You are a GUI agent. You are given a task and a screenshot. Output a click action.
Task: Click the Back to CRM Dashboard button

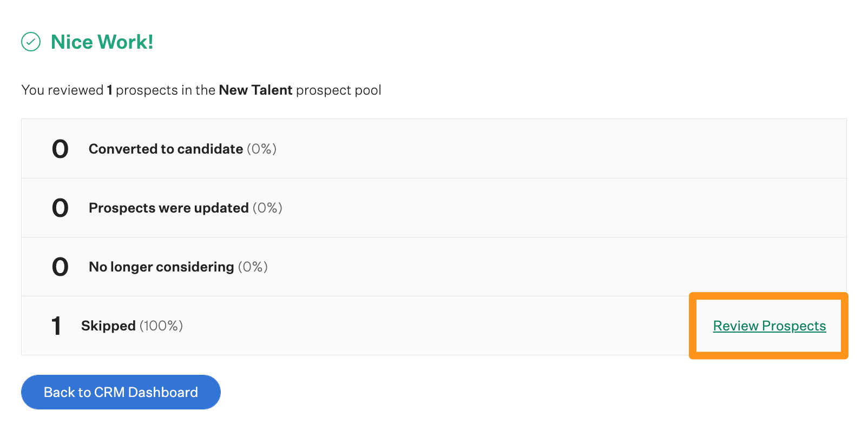coord(120,392)
